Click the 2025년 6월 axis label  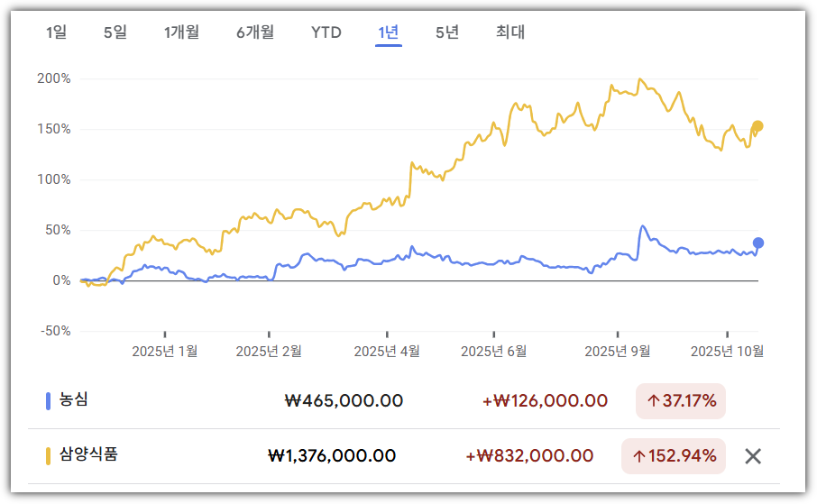click(494, 352)
